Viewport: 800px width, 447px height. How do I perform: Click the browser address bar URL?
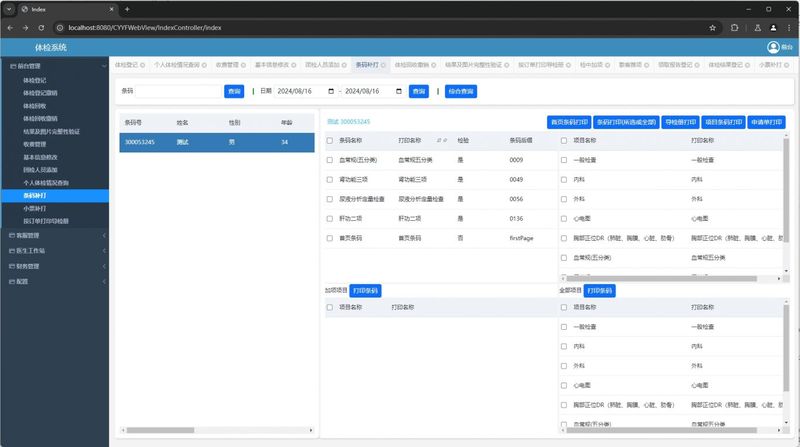pos(145,28)
